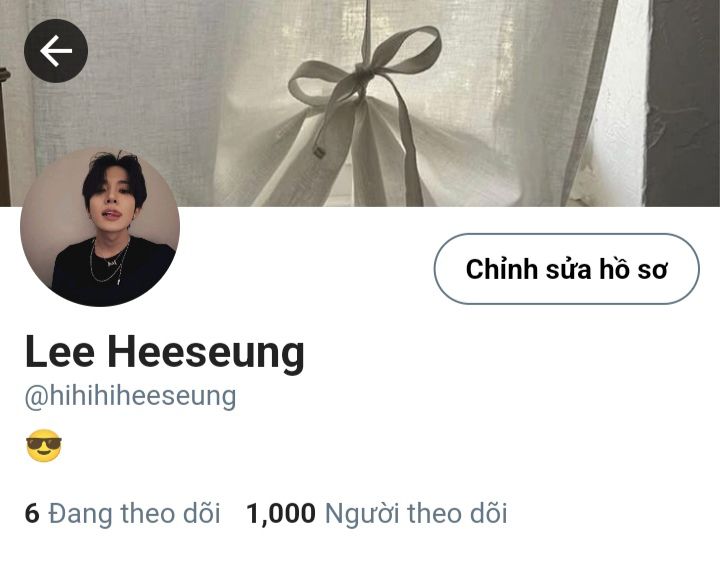Screen dimensions: 720x571
Task: Click the @hihihiheeseung username handle
Action: point(130,396)
